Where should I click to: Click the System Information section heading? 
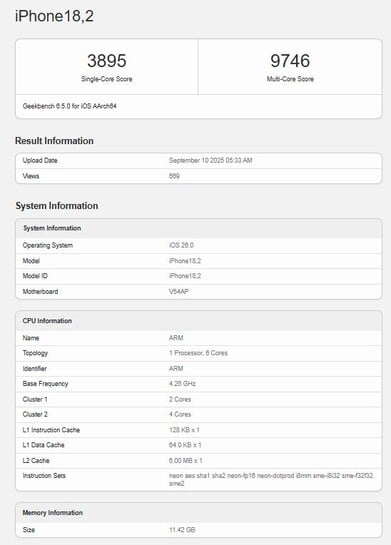57,206
